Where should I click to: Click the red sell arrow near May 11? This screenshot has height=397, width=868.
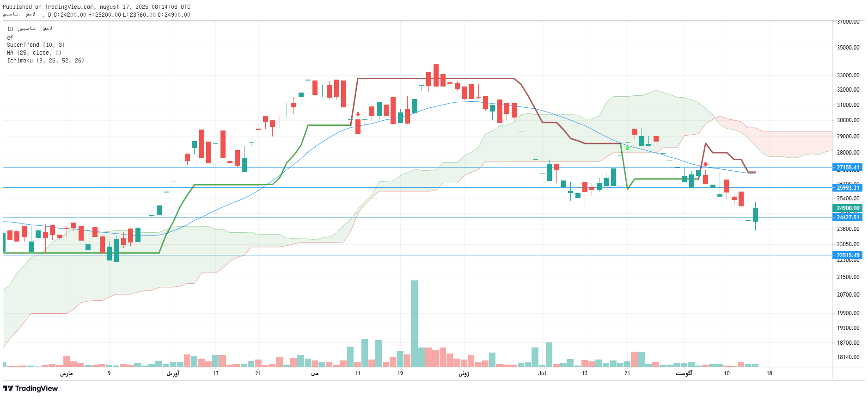358,114
